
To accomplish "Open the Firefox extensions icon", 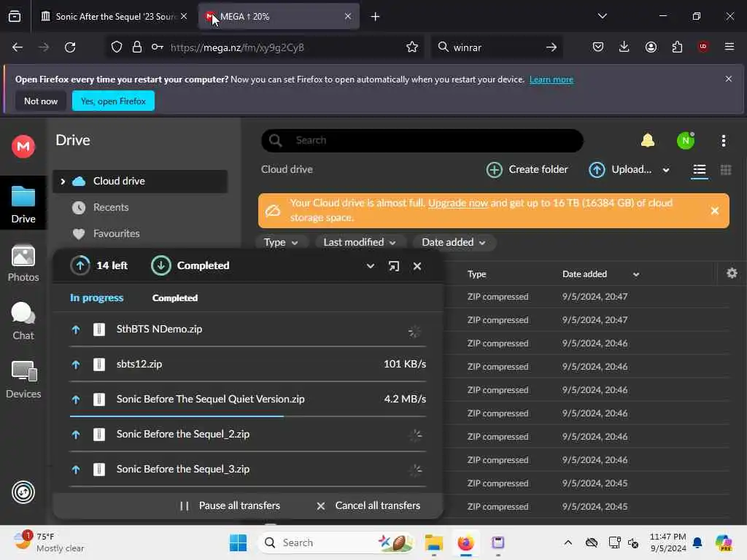I will 677,47.
